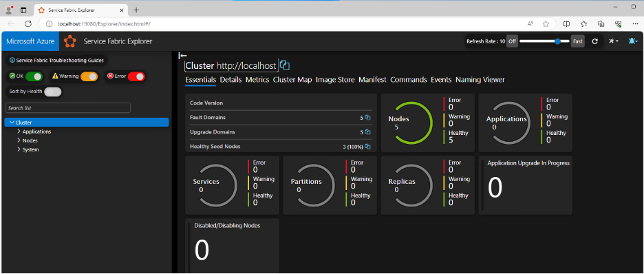Click the refresh icon in the header
The width and height of the screenshot is (644, 274).
tap(594, 41)
